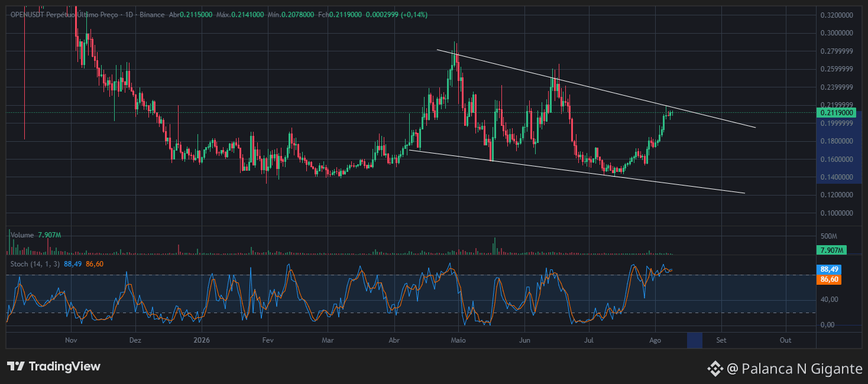Click the Ago label on time axis

pos(655,340)
